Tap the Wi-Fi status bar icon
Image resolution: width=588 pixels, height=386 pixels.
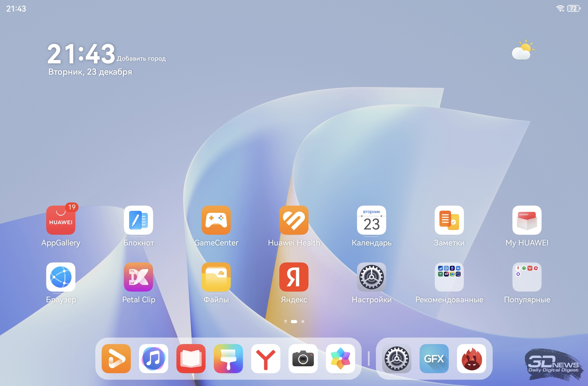[560, 8]
